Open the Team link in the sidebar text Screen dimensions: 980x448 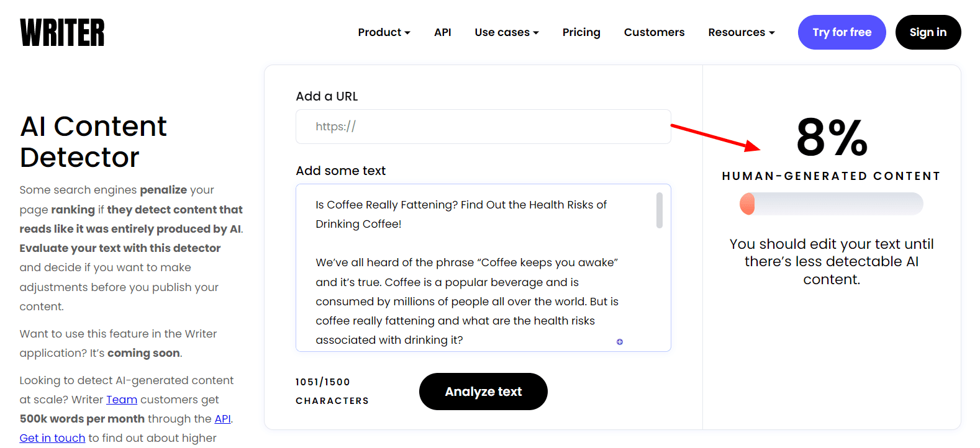point(122,400)
